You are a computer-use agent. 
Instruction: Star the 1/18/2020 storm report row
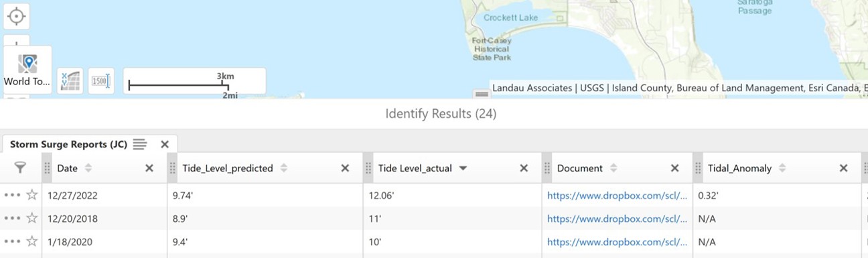31,241
